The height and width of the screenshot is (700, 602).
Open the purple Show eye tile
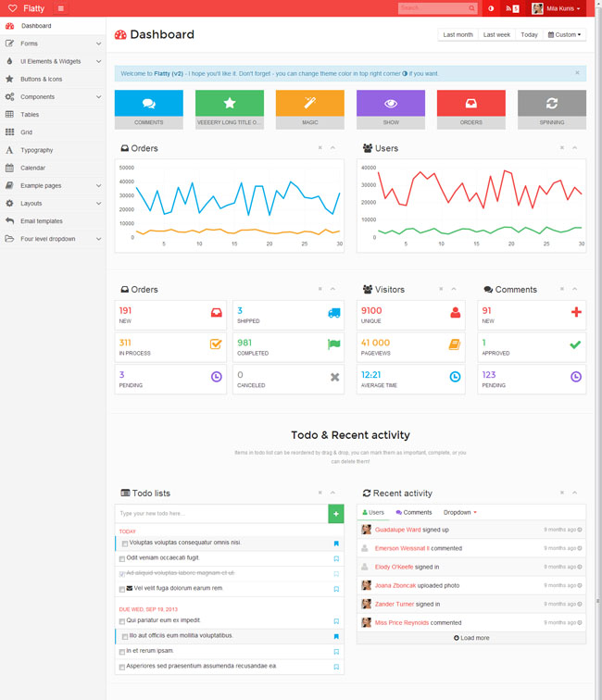click(391, 109)
